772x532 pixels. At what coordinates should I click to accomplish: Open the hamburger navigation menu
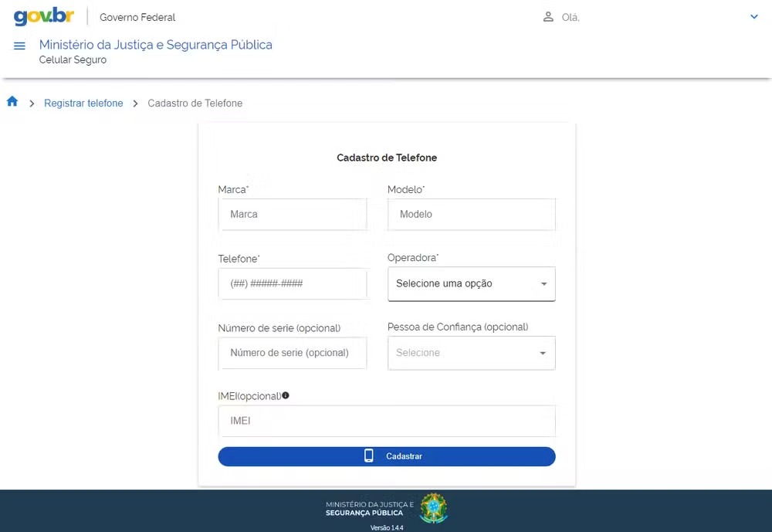click(x=19, y=46)
